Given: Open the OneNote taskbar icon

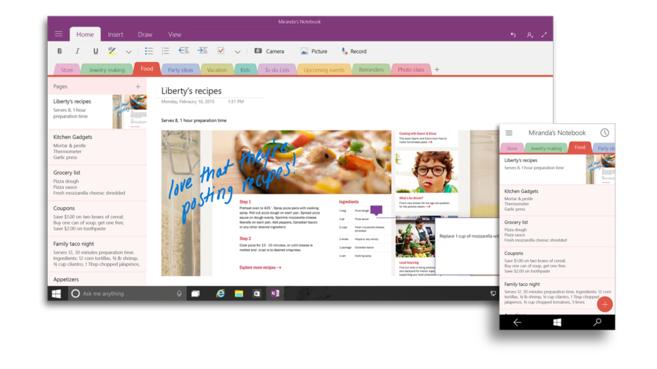Looking at the screenshot, I should (275, 294).
